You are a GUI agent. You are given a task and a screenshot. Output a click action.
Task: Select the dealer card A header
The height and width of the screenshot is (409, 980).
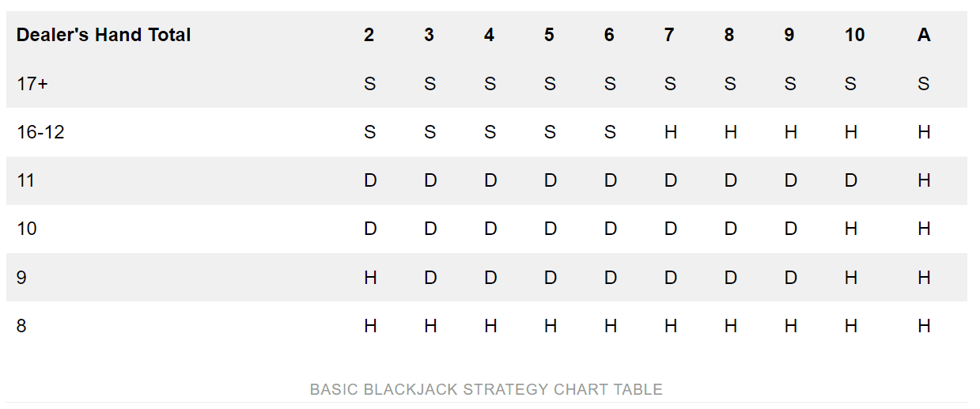click(x=924, y=35)
